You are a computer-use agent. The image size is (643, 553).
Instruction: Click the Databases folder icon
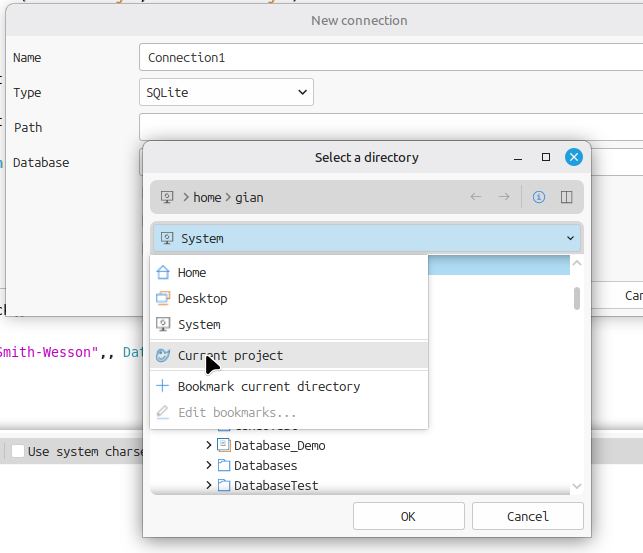click(224, 465)
